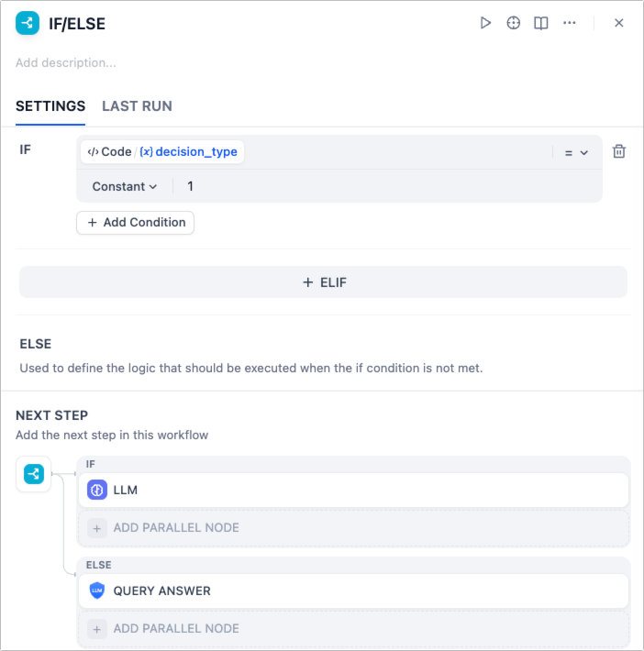644x651 pixels.
Task: Select the SETTINGS tab
Action: pyautogui.click(x=50, y=106)
